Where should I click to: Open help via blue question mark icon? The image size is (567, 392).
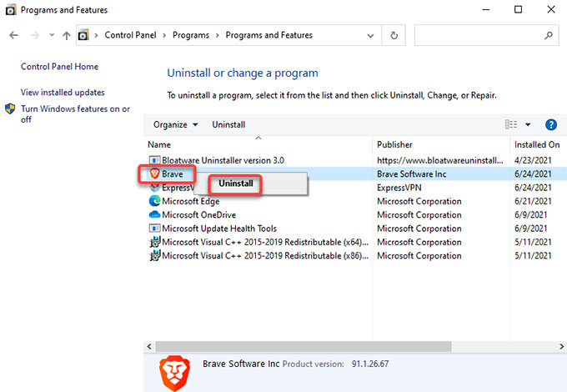point(550,125)
